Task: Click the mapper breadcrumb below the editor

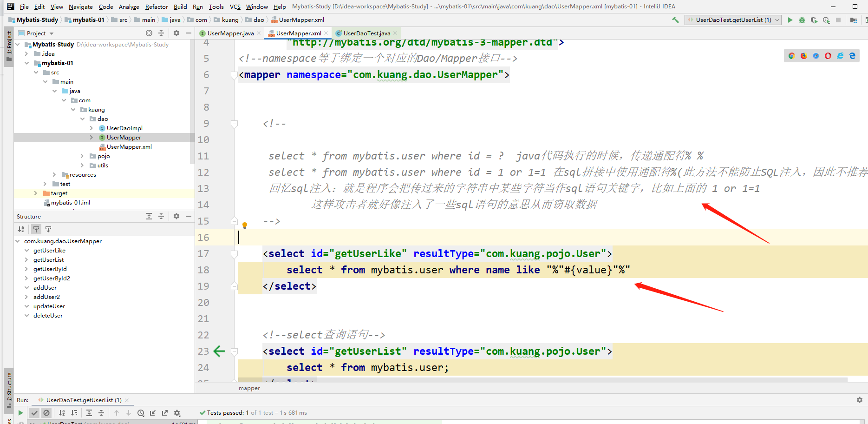Action: point(249,388)
